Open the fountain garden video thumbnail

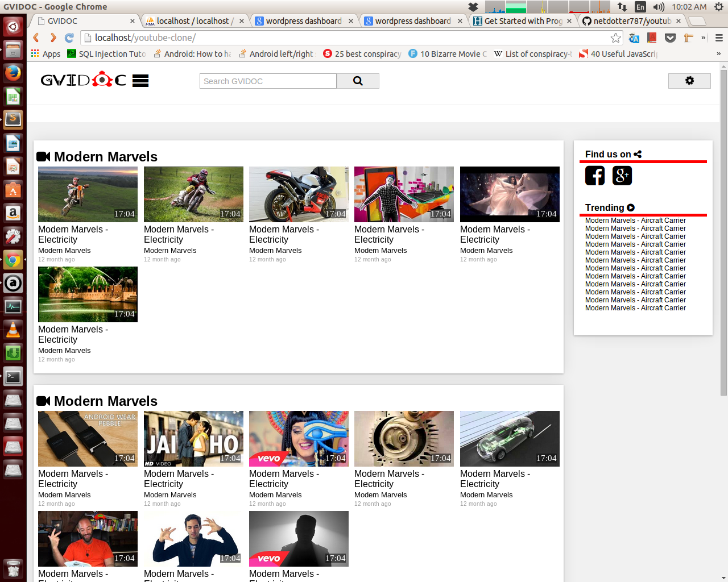click(x=88, y=294)
